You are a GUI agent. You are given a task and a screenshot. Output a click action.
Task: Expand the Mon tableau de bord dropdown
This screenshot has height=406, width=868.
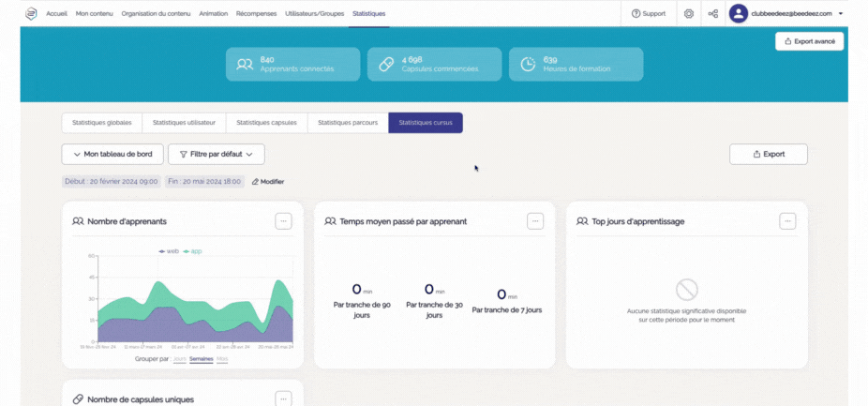[112, 154]
